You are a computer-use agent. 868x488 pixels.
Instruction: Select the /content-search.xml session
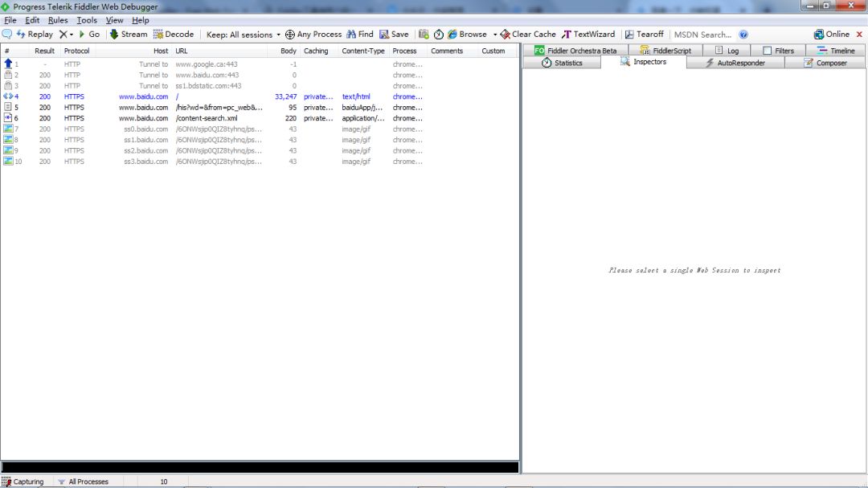click(x=260, y=118)
